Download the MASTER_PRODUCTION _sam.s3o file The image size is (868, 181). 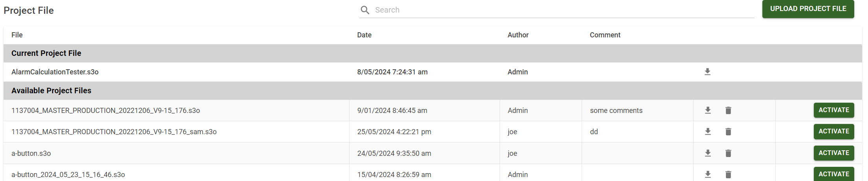click(708, 132)
